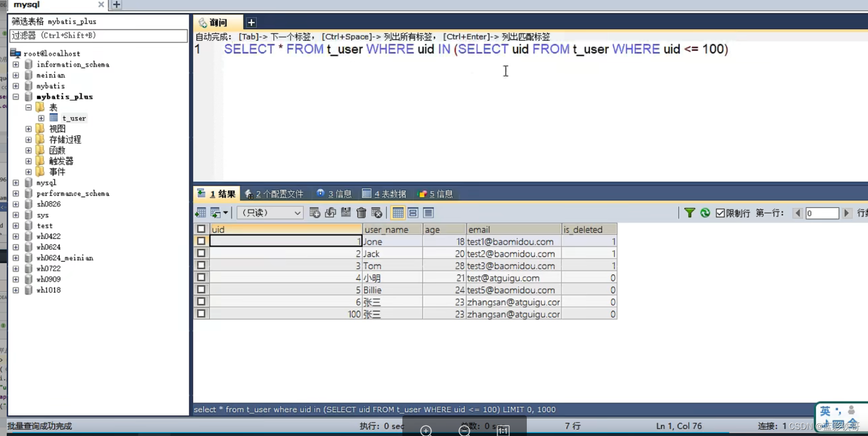
Task: Expand the information_schema database
Action: pyautogui.click(x=16, y=64)
